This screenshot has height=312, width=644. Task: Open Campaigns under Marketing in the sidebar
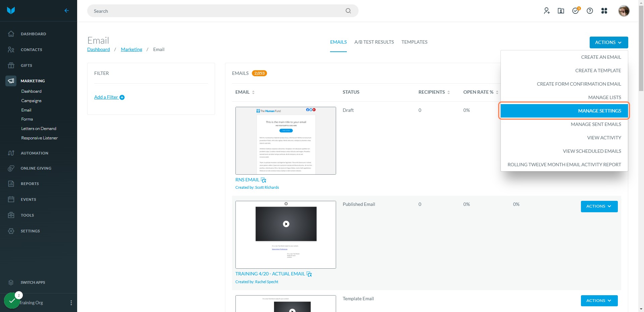click(31, 101)
